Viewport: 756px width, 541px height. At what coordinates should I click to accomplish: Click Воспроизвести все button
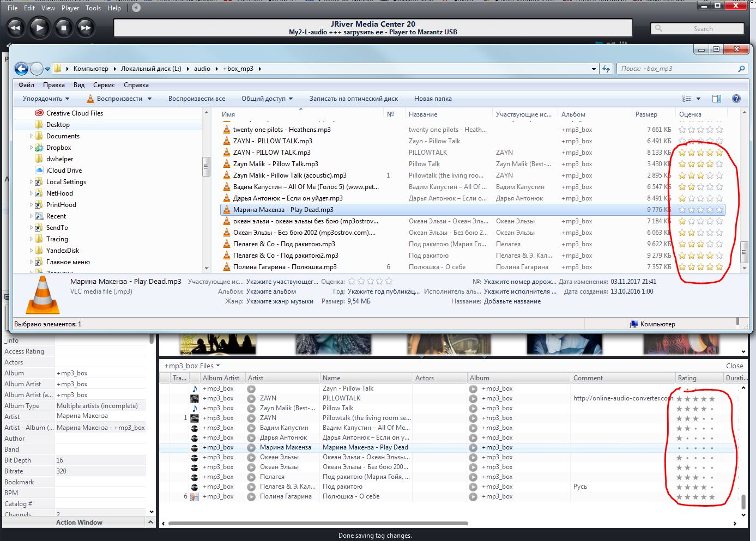197,99
